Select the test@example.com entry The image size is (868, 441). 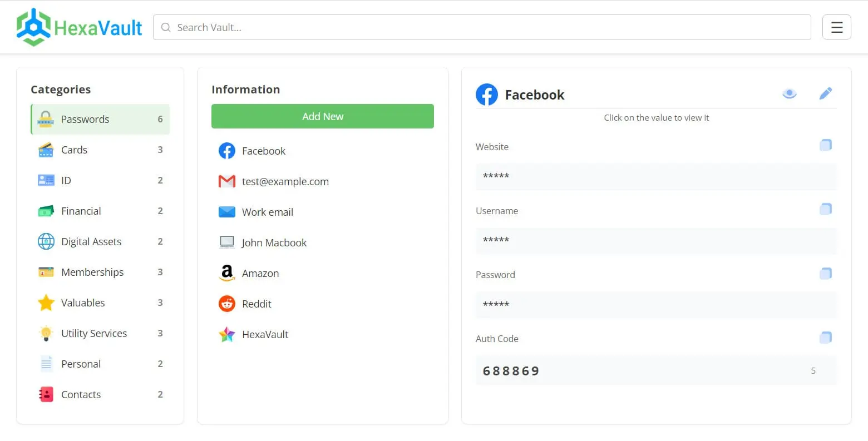click(323, 181)
